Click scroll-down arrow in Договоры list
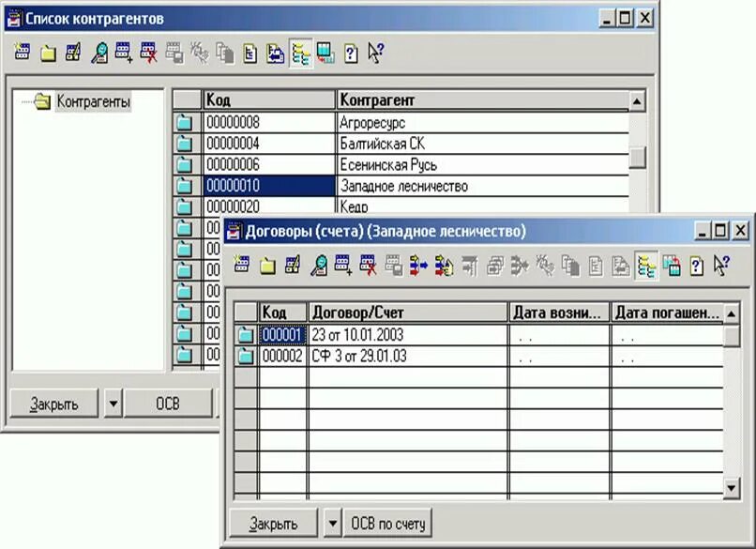756x549 pixels. 732,488
